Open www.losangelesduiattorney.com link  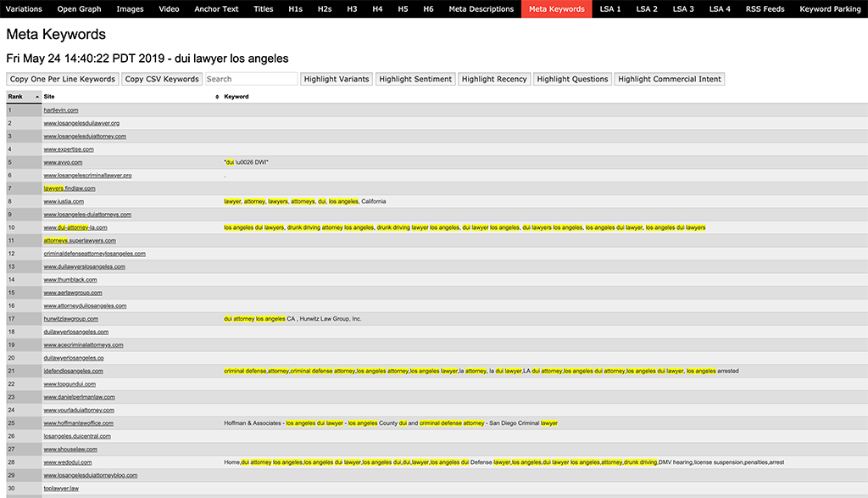pos(85,137)
